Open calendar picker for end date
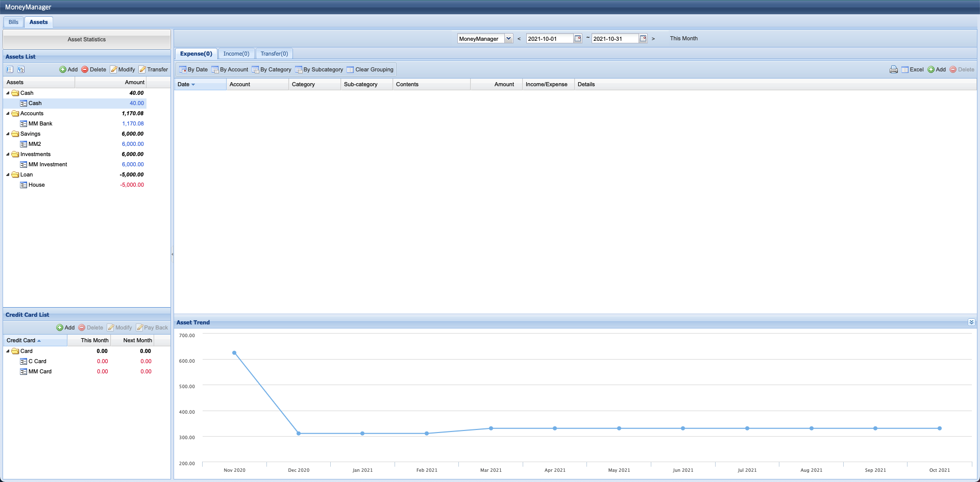980x482 pixels. tap(643, 38)
